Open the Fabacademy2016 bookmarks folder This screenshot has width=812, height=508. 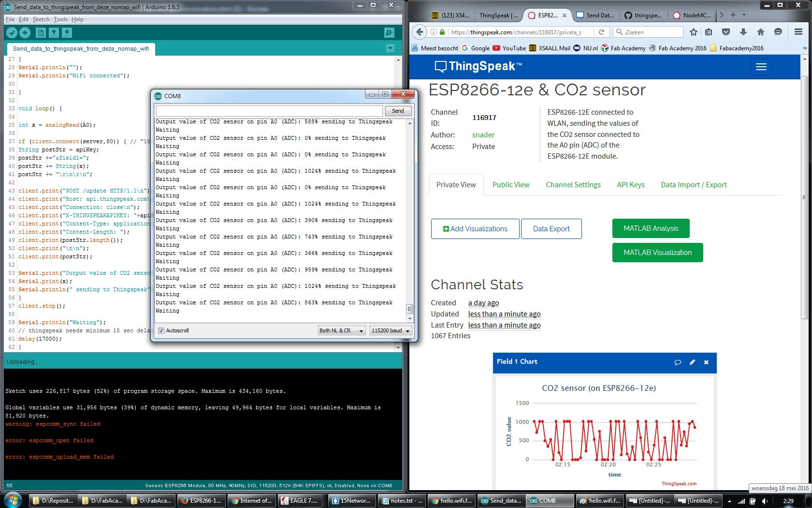coord(737,48)
